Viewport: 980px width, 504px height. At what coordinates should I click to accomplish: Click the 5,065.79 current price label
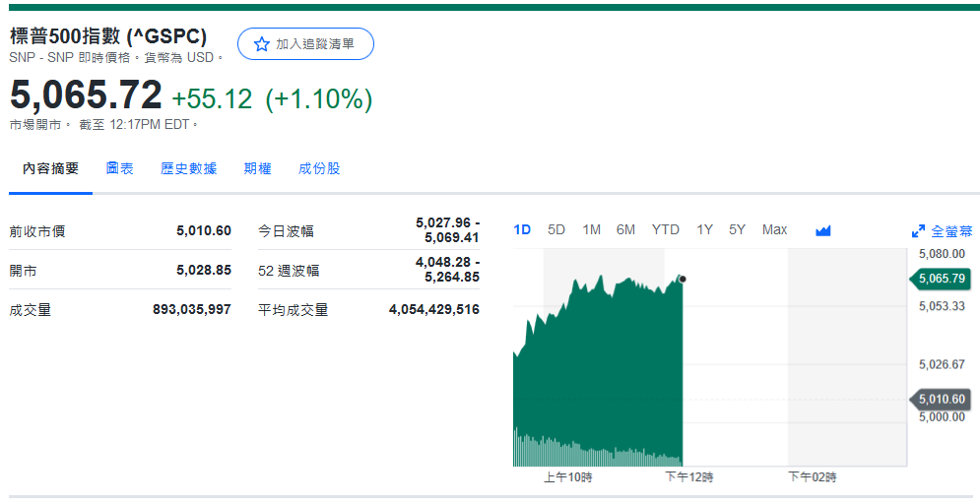(x=941, y=279)
